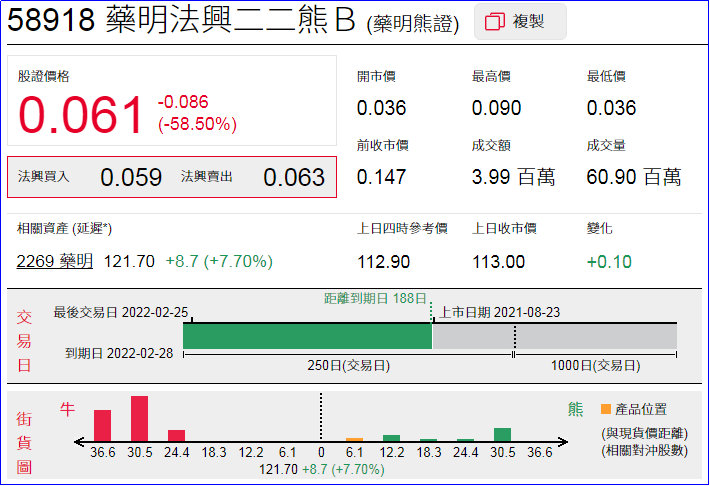This screenshot has height=486, width=710.
Task: Click the 1000日(交易日) scale label
Action: pyautogui.click(x=595, y=366)
